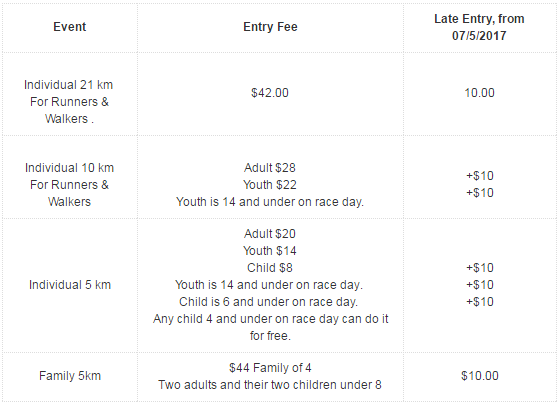Click the child 4 and under free note
The image size is (558, 404).
(x=270, y=327)
